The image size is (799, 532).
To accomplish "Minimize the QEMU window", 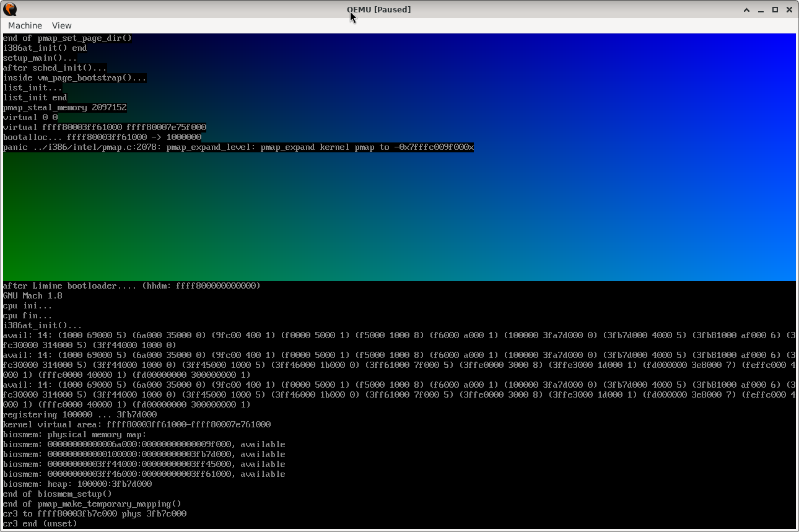I will [x=761, y=9].
